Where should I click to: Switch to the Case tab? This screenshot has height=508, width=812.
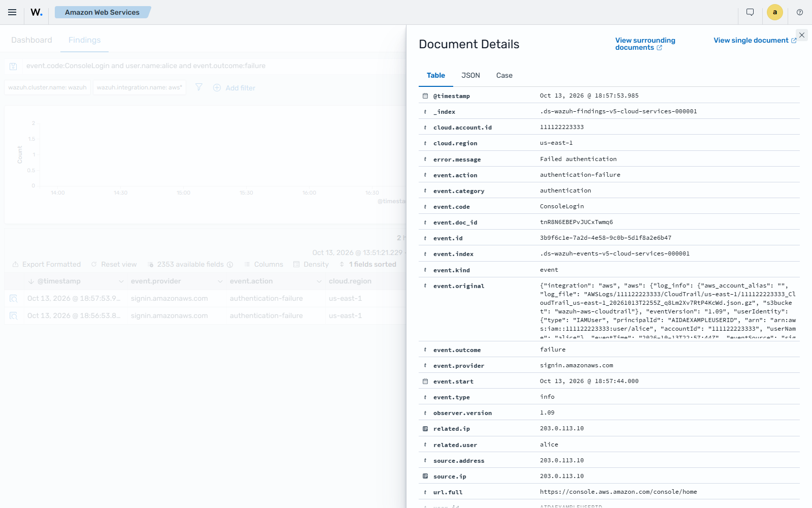point(504,75)
